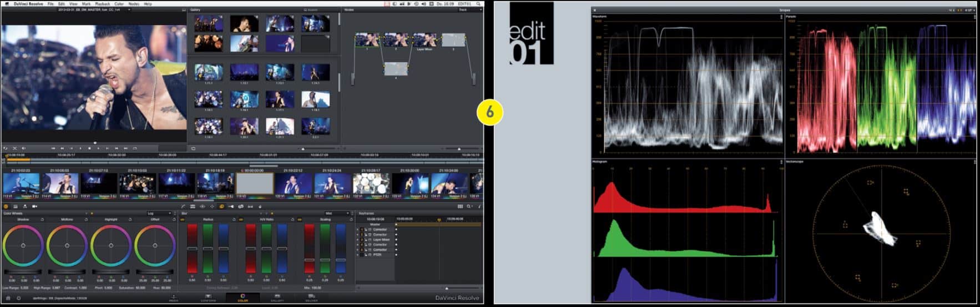980x307 pixels.
Task: Expand the first Corrector keyframe track
Action: pyautogui.click(x=357, y=229)
